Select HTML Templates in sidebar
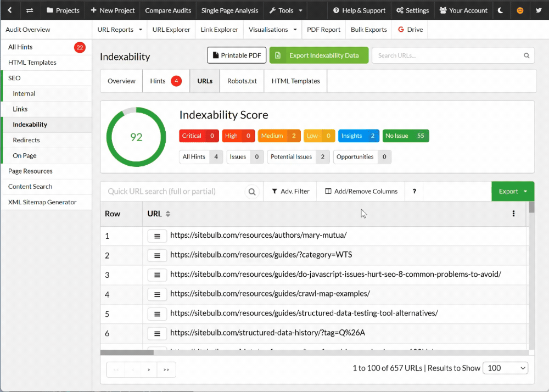The height and width of the screenshot is (392, 549). (47, 63)
